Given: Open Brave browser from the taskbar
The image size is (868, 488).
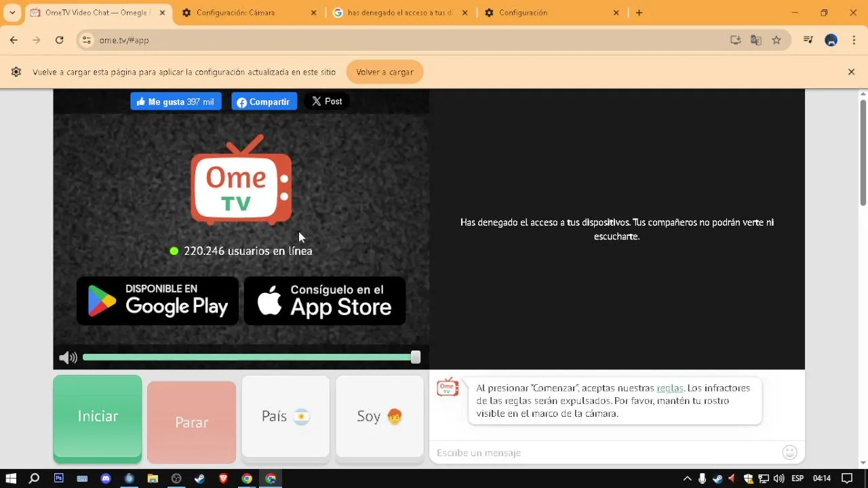Looking at the screenshot, I should (x=224, y=479).
